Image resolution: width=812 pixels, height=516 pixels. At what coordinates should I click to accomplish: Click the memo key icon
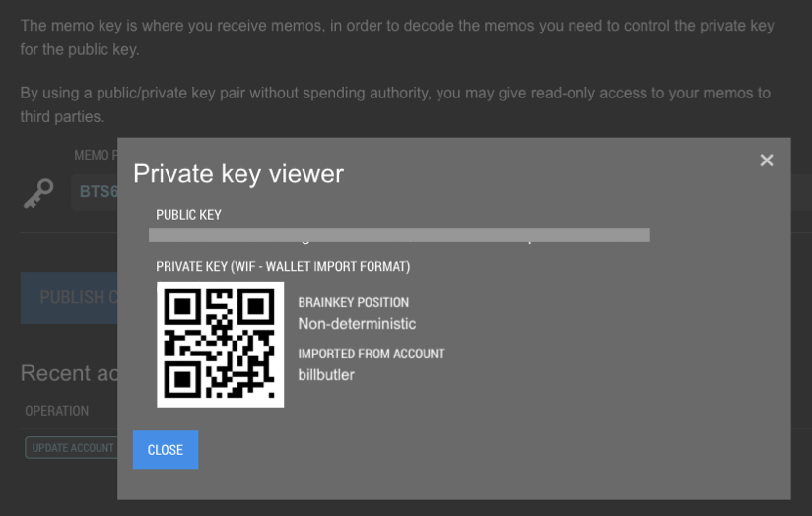38,194
